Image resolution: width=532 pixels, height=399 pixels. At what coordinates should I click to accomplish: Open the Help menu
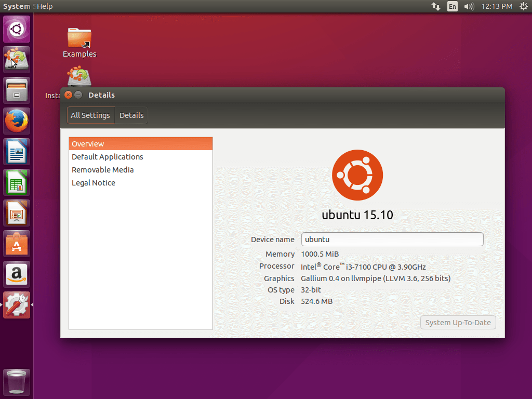click(45, 6)
